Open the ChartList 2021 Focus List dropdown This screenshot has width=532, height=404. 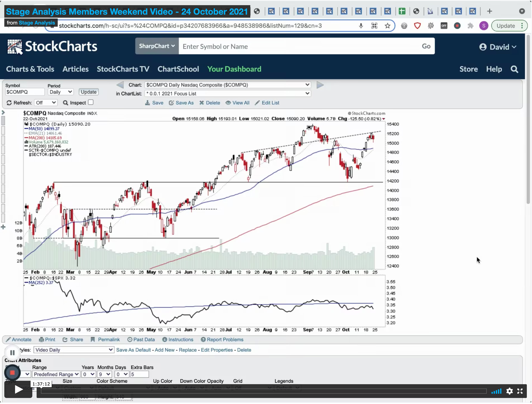coord(227,94)
